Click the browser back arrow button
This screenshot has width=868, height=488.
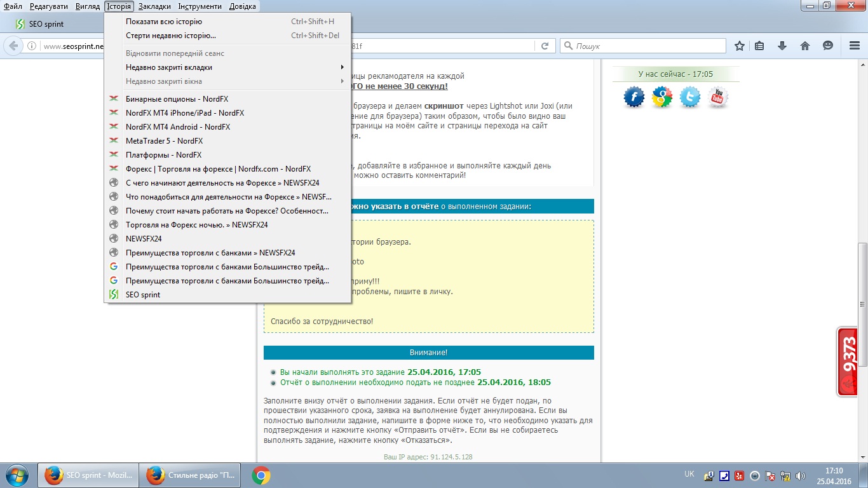click(x=13, y=46)
